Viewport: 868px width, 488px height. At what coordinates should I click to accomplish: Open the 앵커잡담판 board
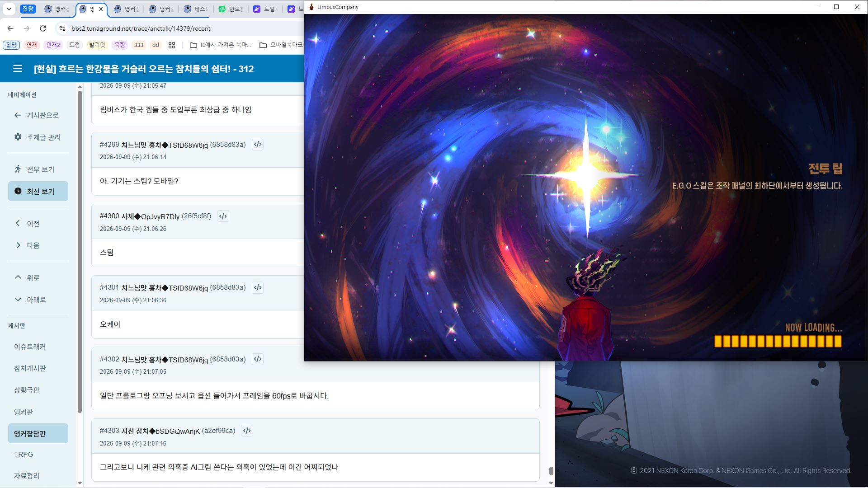38,433
